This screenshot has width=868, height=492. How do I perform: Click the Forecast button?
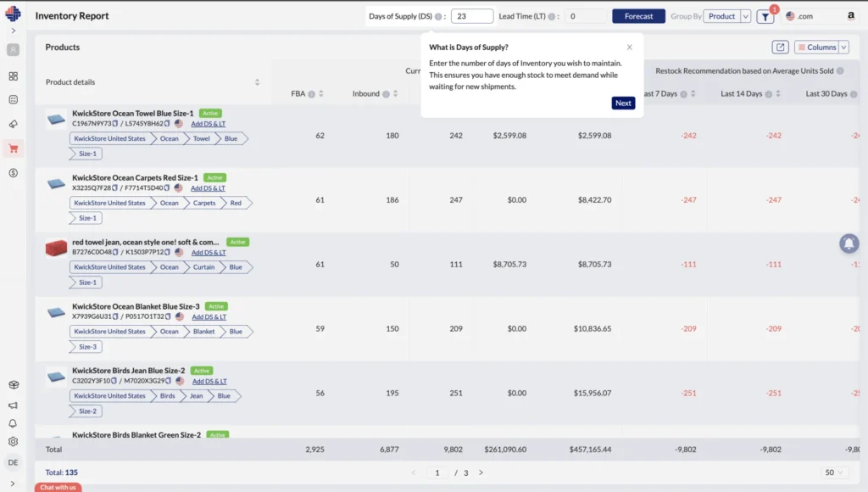(x=638, y=16)
